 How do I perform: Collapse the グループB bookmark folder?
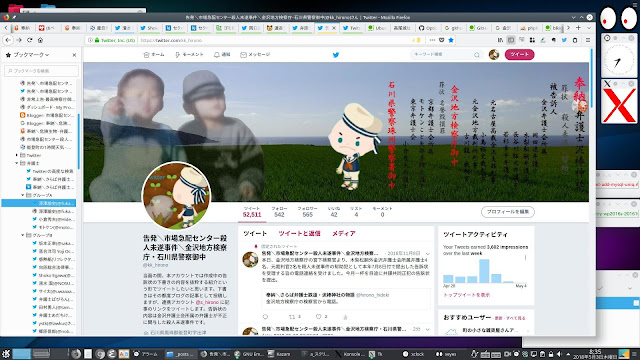coord(22,235)
